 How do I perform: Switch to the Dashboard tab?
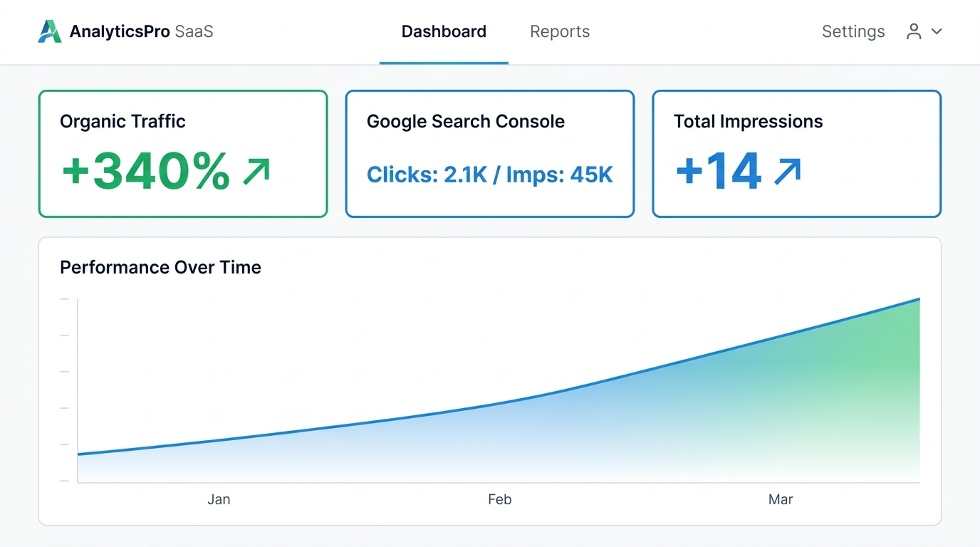[x=444, y=31]
